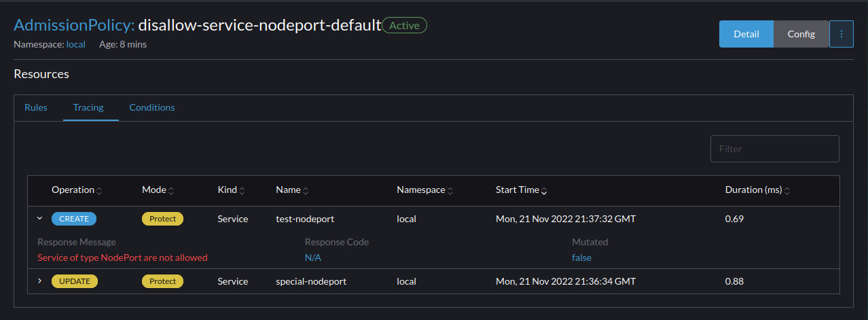The height and width of the screenshot is (320, 868).
Task: Sort by Kind column arrows
Action: click(242, 191)
